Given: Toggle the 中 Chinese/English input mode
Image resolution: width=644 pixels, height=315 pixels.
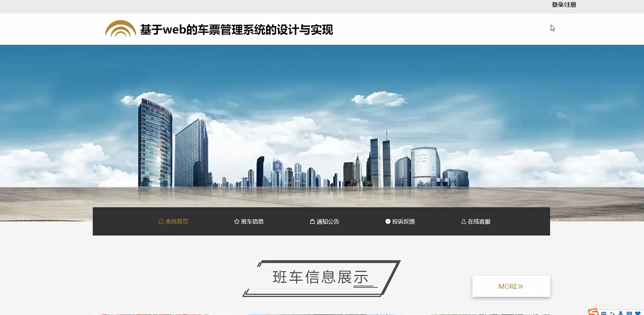Looking at the screenshot, I should click(604, 313).
